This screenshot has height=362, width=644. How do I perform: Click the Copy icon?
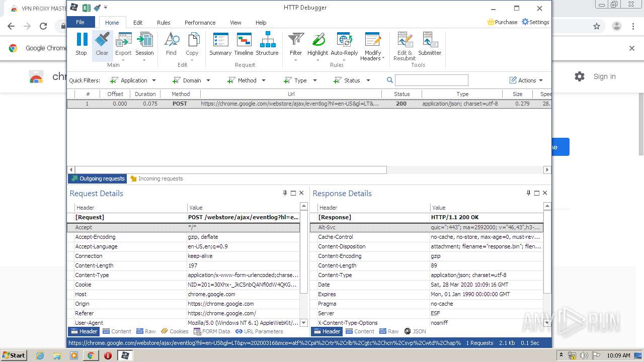click(193, 40)
